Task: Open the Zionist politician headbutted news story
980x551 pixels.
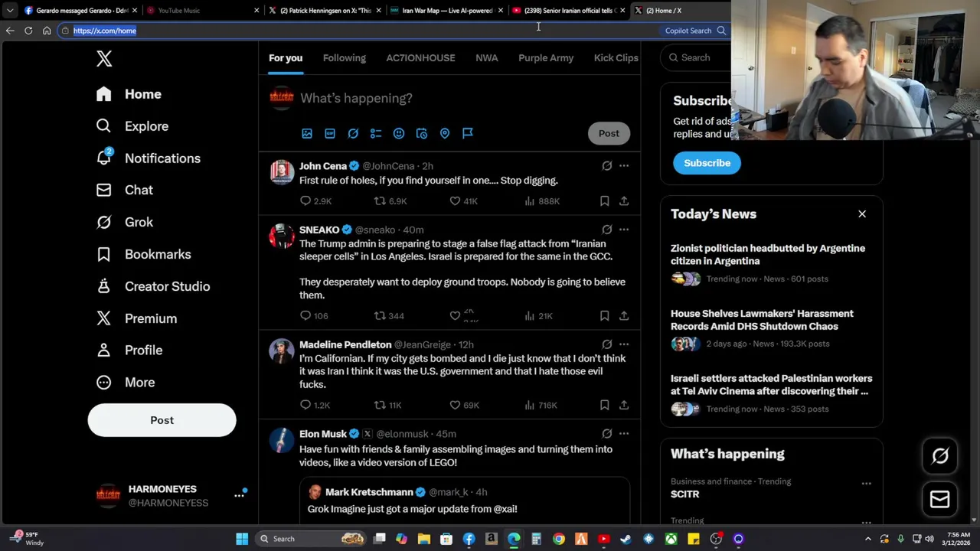Action: (x=768, y=255)
